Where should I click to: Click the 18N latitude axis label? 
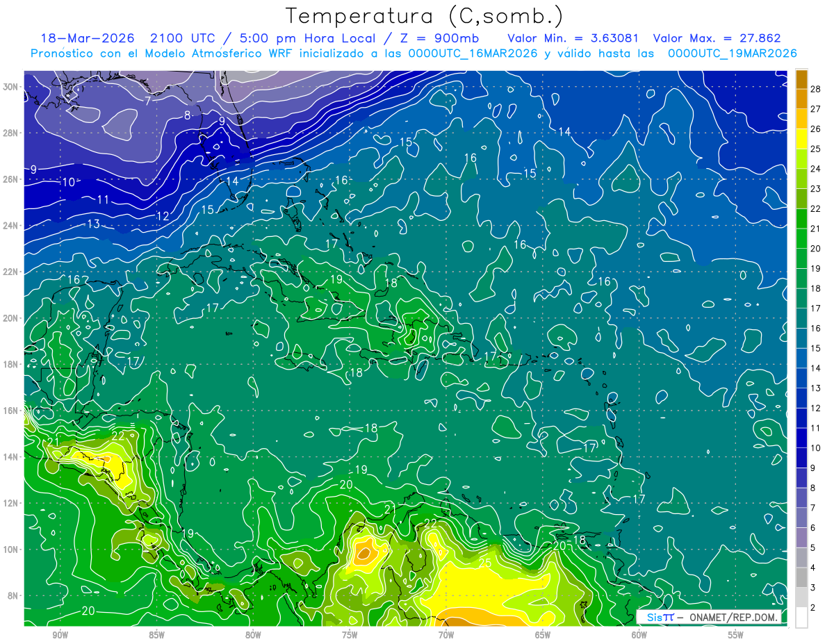pos(12,365)
